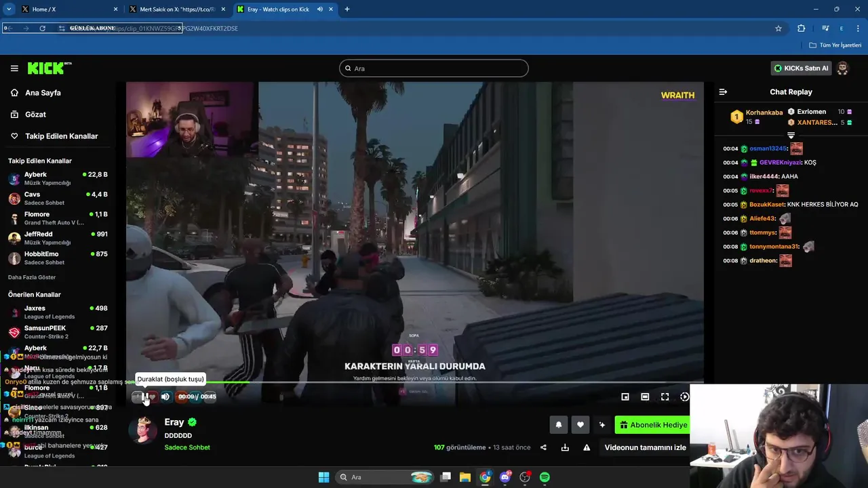
Task: Toggle theater mode on the player
Action: (x=645, y=396)
